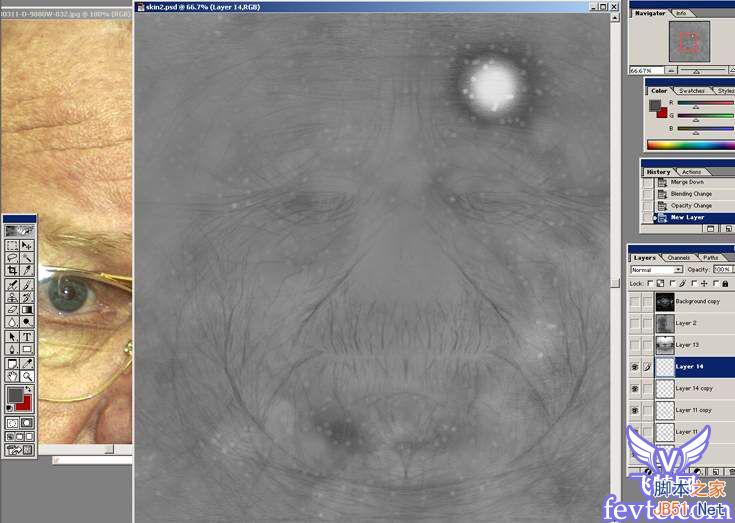Click Jump to ImageReady button
Image resolution: width=735 pixels, height=523 pixels.
(x=19, y=450)
